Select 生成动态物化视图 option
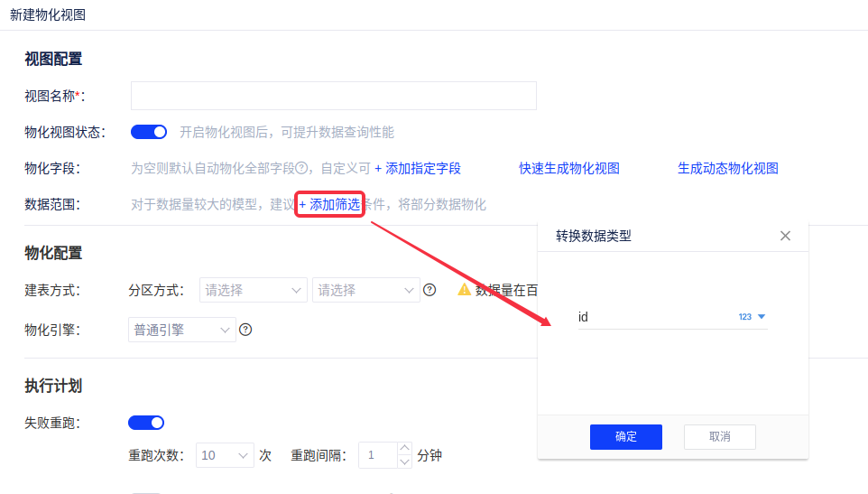The width and height of the screenshot is (868, 494). click(x=727, y=168)
